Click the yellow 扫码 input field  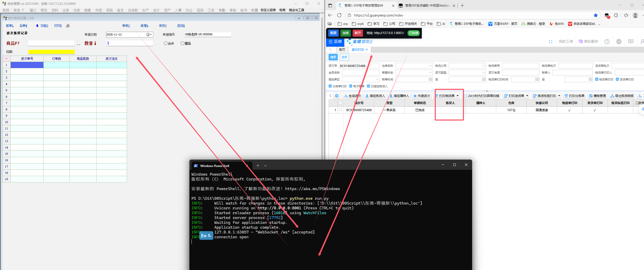click(x=52, y=52)
